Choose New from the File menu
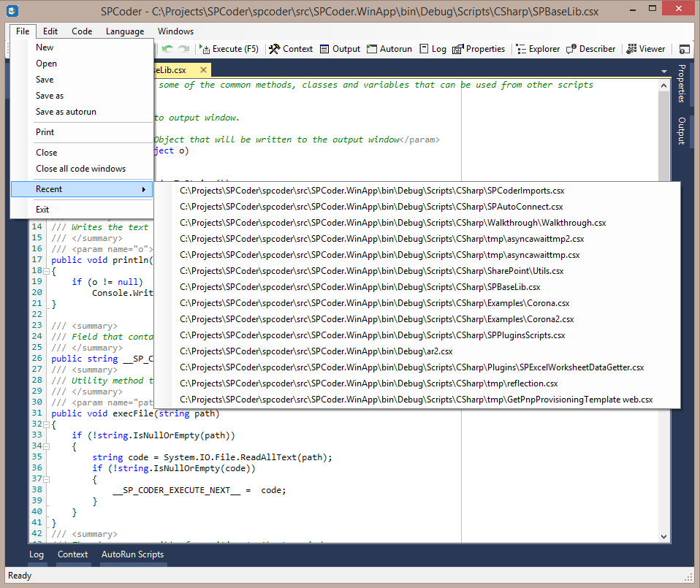Viewport: 700px width, 588px height. [82, 47]
